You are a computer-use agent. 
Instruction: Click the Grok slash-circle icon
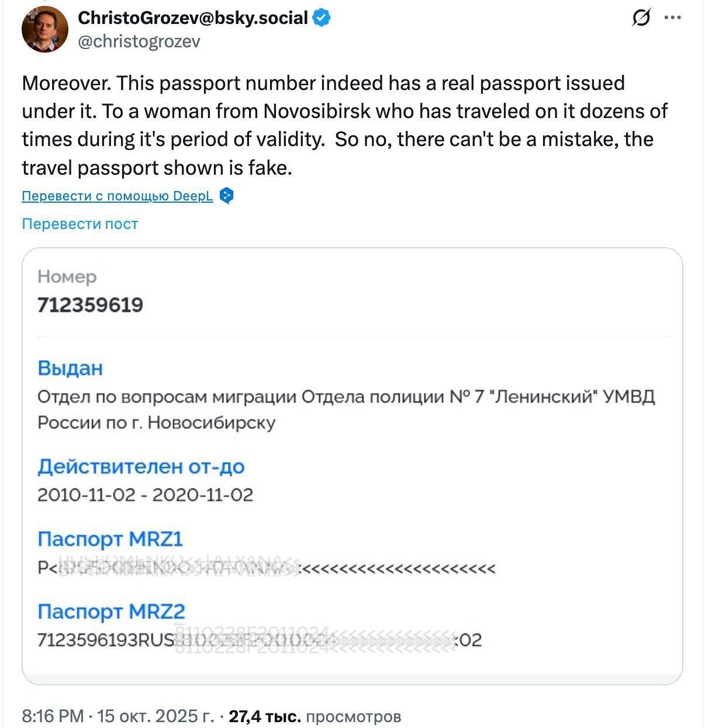point(641,18)
